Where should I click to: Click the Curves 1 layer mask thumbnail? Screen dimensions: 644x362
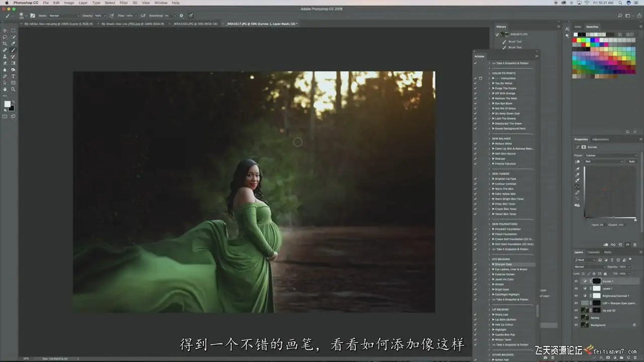(x=597, y=281)
